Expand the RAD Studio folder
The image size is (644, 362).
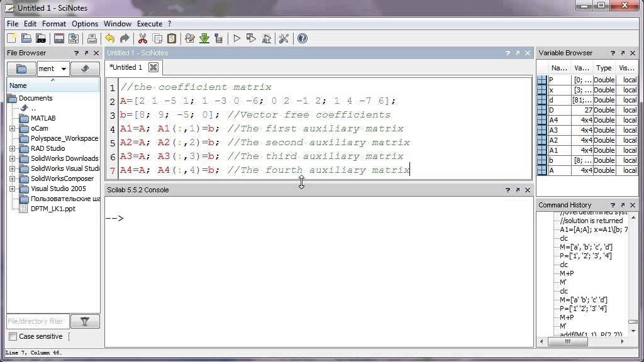(13, 148)
